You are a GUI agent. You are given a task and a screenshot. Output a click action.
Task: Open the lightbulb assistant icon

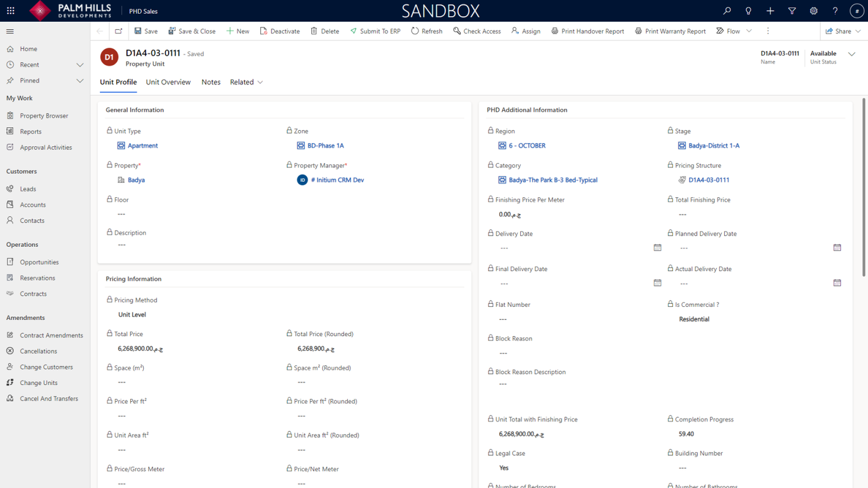[x=748, y=11]
